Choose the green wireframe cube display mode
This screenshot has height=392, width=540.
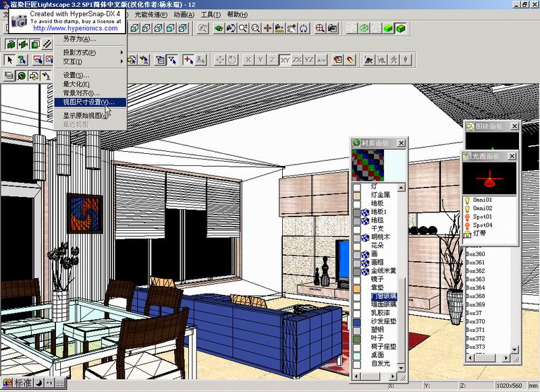[x=364, y=28]
